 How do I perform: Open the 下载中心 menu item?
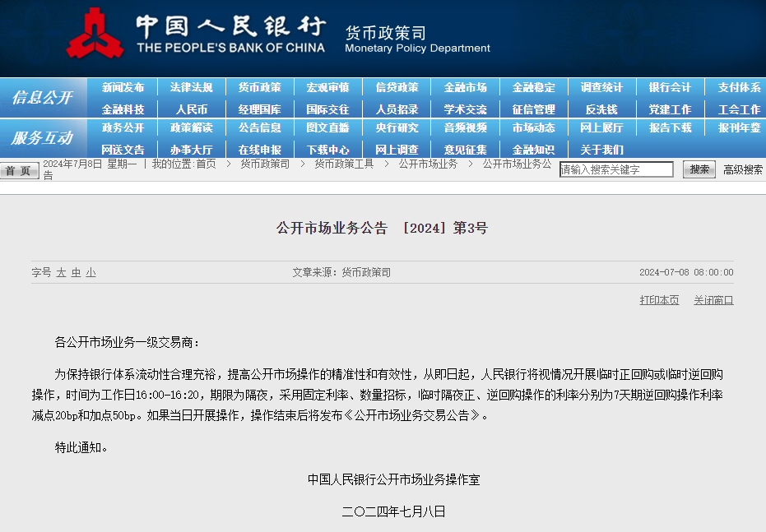tap(328, 150)
